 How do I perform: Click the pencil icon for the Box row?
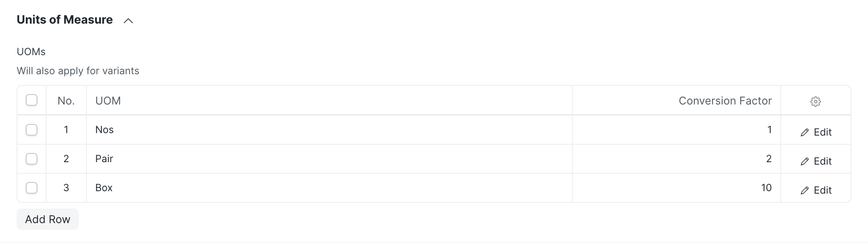(804, 190)
